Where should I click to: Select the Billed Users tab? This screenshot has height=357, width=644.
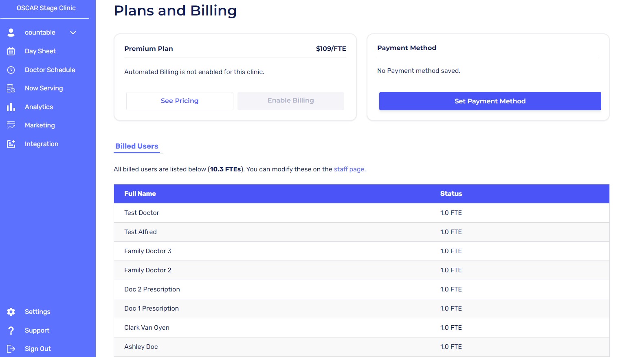point(137,146)
